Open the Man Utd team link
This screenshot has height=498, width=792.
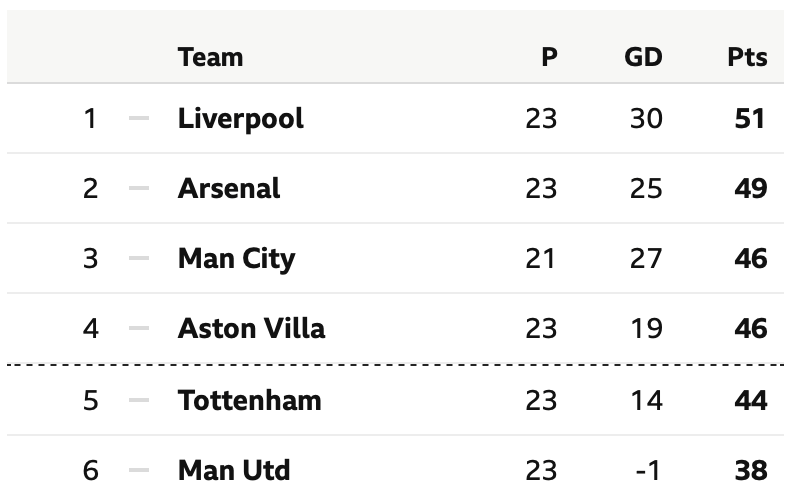point(234,470)
